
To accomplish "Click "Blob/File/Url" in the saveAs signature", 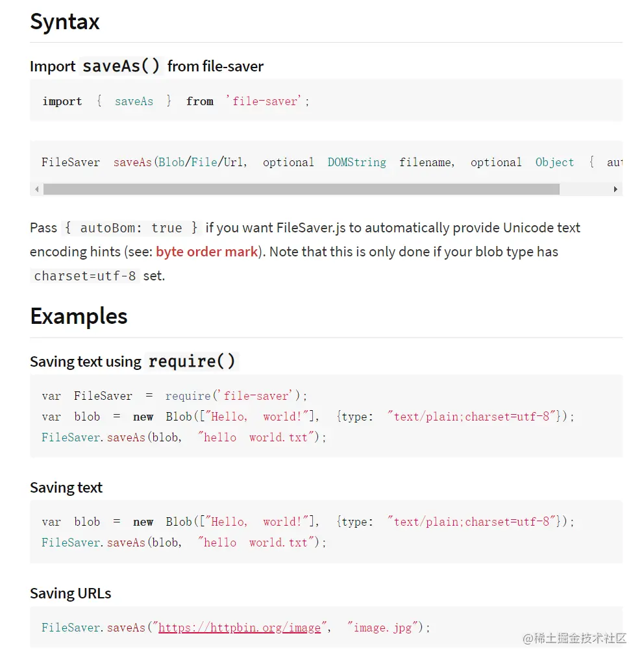I will [201, 162].
